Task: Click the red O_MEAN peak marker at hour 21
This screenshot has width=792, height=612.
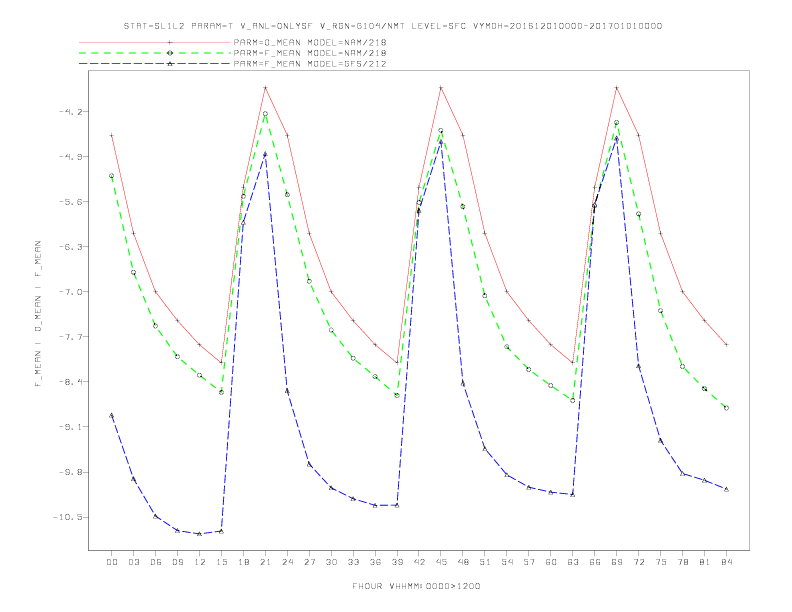Action: point(265,88)
